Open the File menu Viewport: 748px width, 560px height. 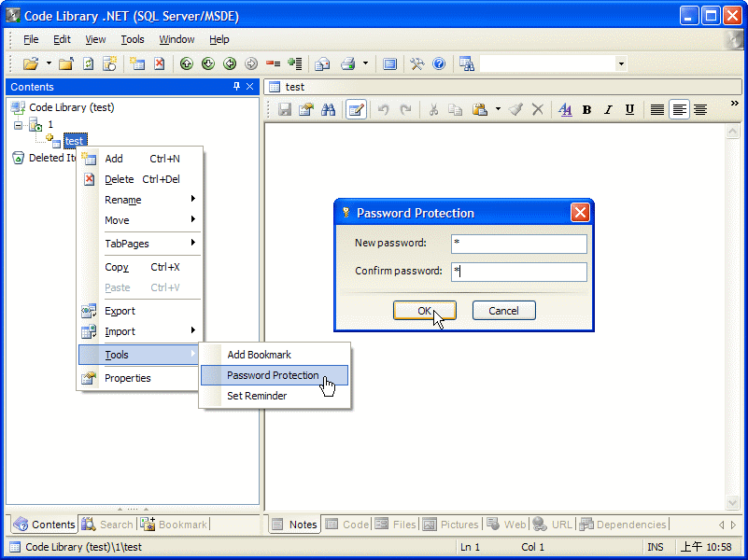[31, 39]
